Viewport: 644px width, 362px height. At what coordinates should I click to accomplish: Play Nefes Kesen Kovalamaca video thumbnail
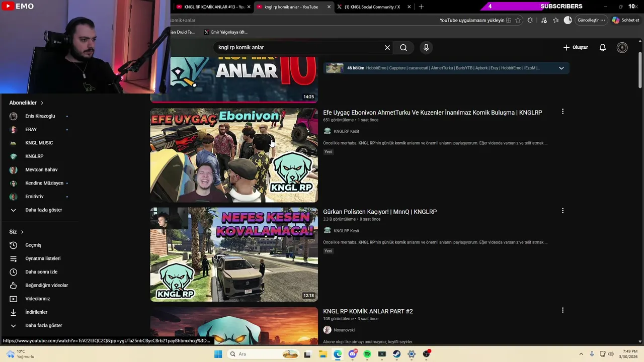tap(234, 254)
